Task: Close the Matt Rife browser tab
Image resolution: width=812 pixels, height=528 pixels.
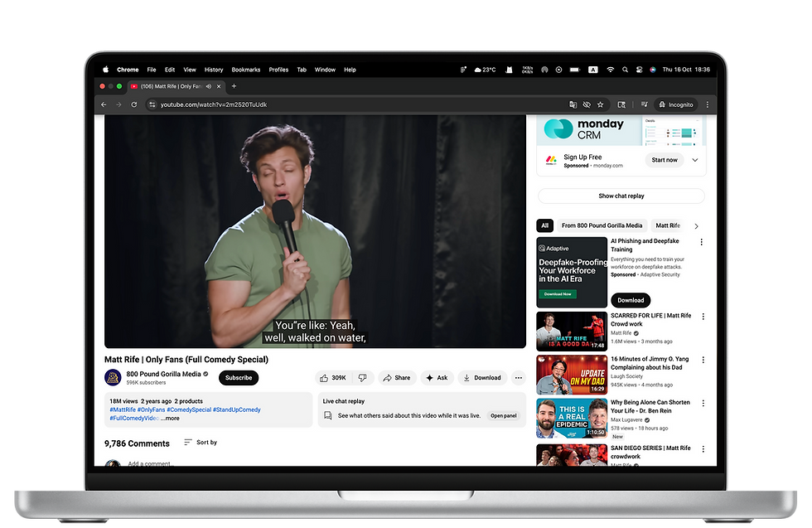Action: pos(219,86)
